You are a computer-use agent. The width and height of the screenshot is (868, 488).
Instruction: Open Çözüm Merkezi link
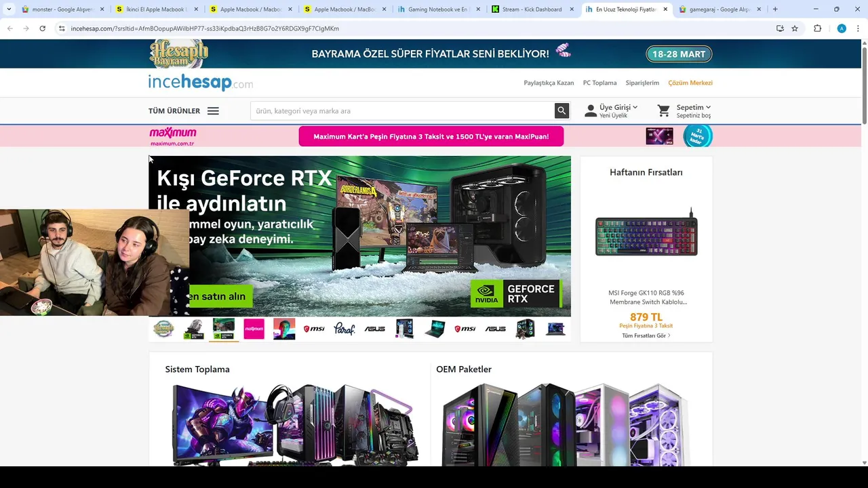(x=690, y=83)
